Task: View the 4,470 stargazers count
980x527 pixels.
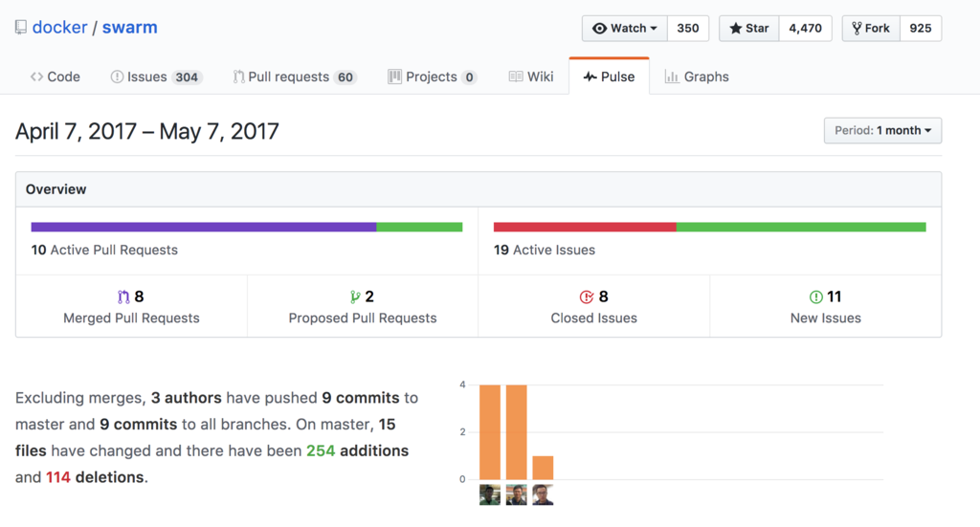Action: (x=805, y=28)
